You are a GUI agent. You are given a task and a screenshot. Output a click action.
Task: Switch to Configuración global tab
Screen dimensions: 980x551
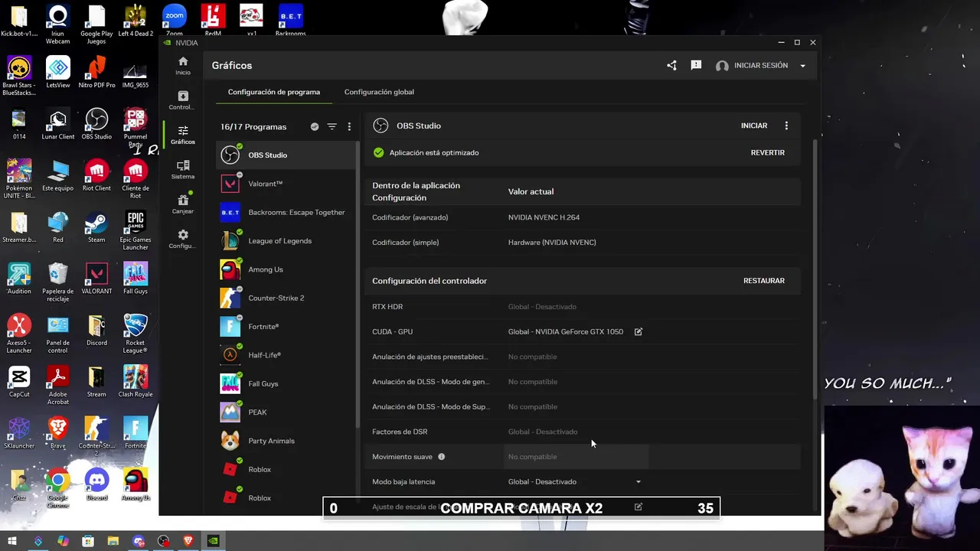379,92
